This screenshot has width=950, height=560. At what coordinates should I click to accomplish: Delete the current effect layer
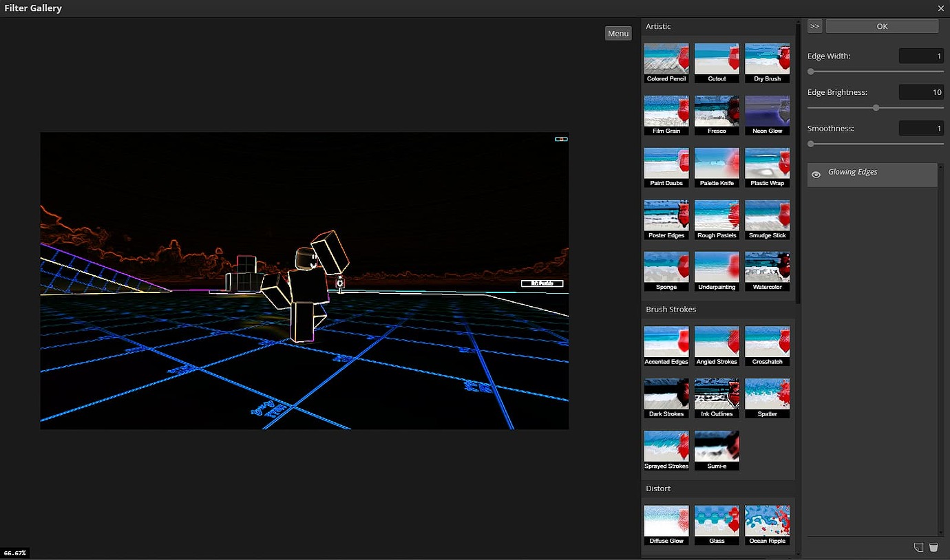(933, 547)
